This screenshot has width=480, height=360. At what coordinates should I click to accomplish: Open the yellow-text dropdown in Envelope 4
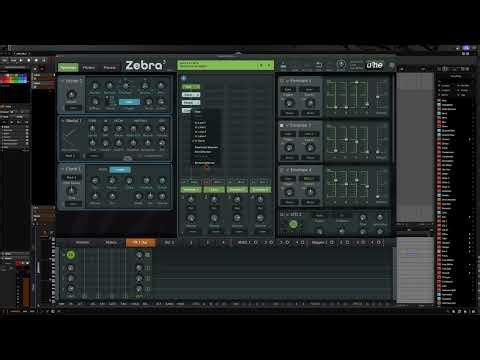[309, 178]
